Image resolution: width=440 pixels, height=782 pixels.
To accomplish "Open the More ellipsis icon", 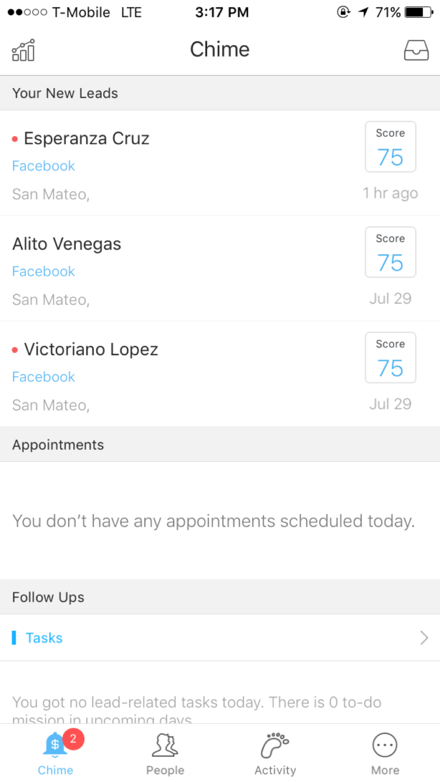I will tap(385, 746).
